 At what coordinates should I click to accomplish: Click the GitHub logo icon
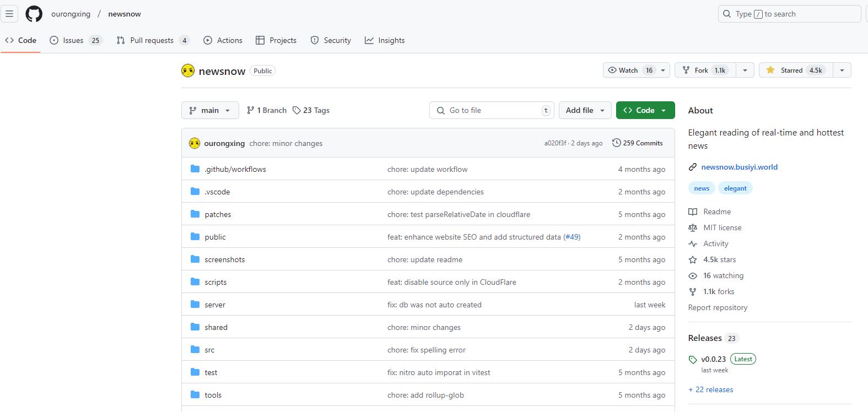34,14
